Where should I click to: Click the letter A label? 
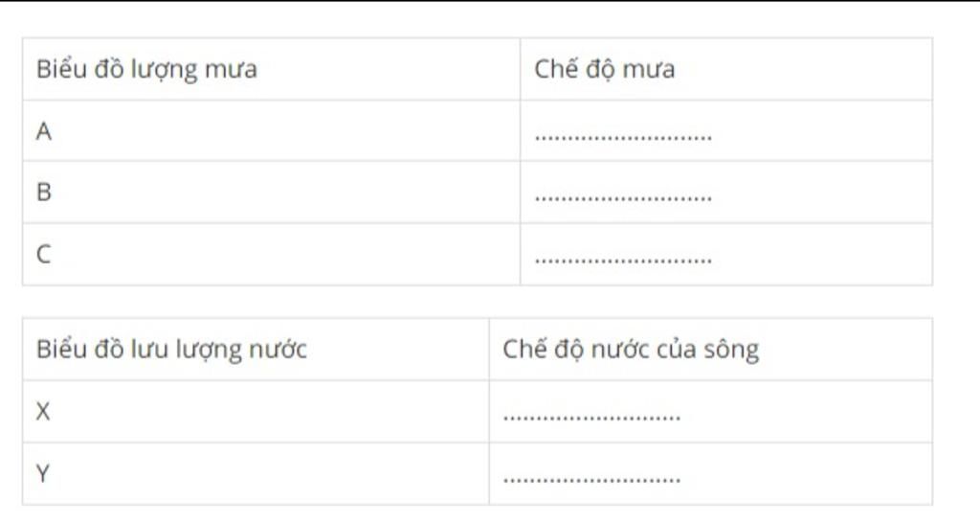44,131
